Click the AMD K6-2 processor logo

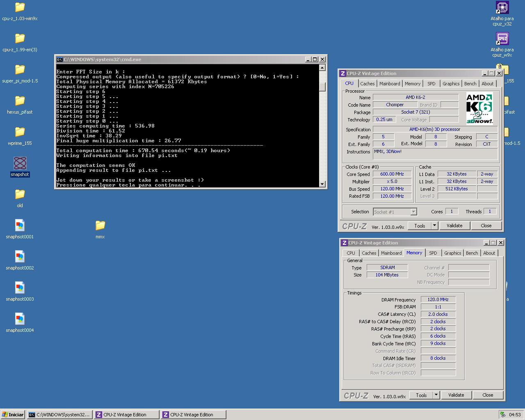point(479,109)
